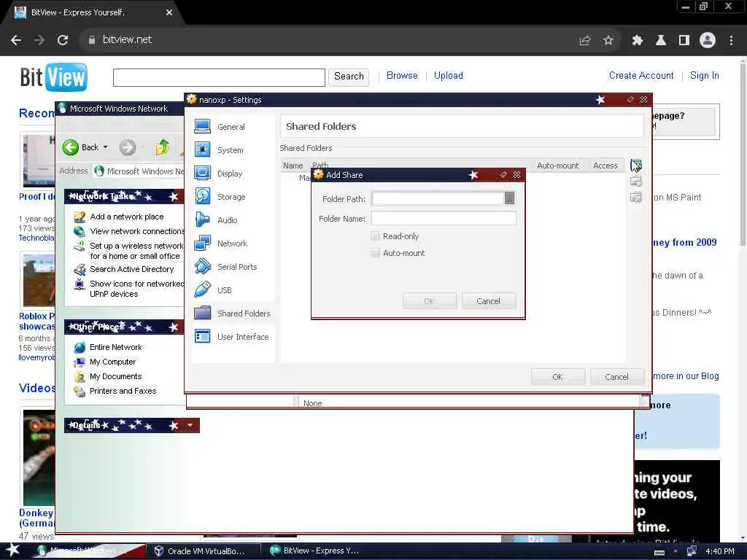
Task: Click the Auto-mount column header
Action: (558, 166)
